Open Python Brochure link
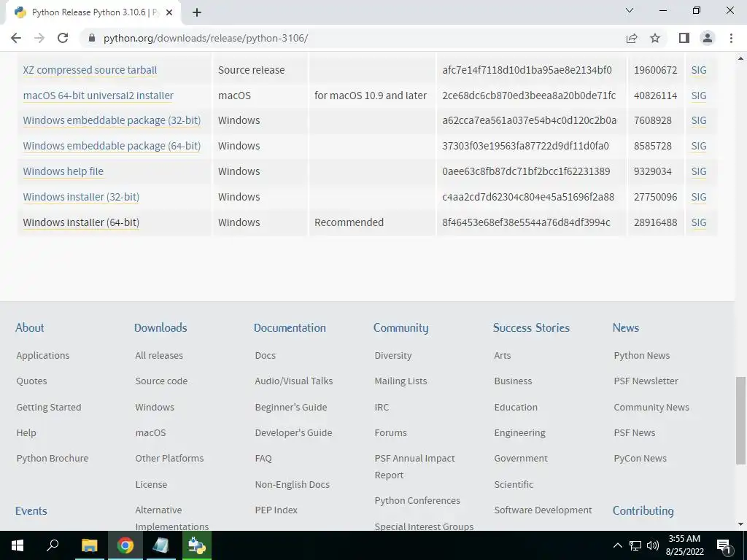This screenshot has height=560, width=747. 53,458
